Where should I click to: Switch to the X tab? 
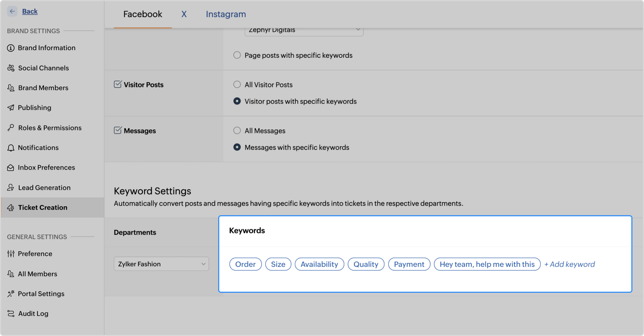point(184,14)
